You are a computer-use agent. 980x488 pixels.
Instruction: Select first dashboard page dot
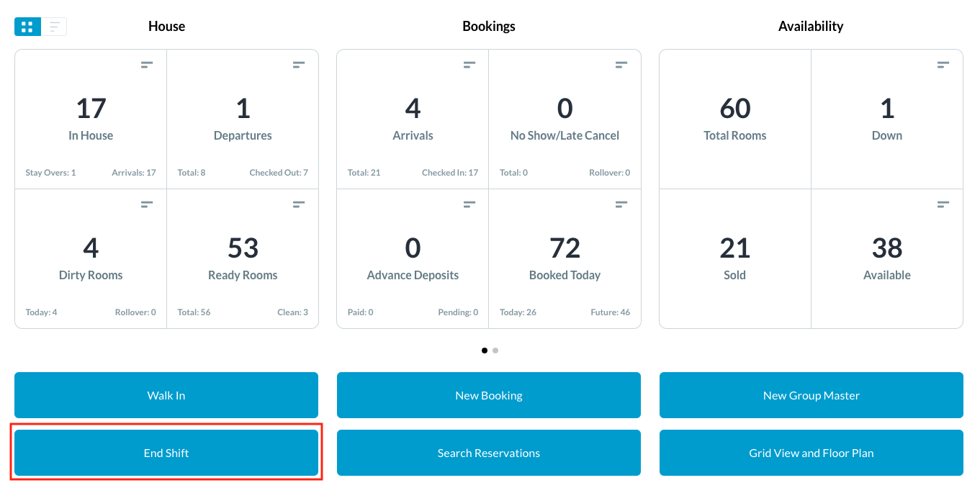484,351
